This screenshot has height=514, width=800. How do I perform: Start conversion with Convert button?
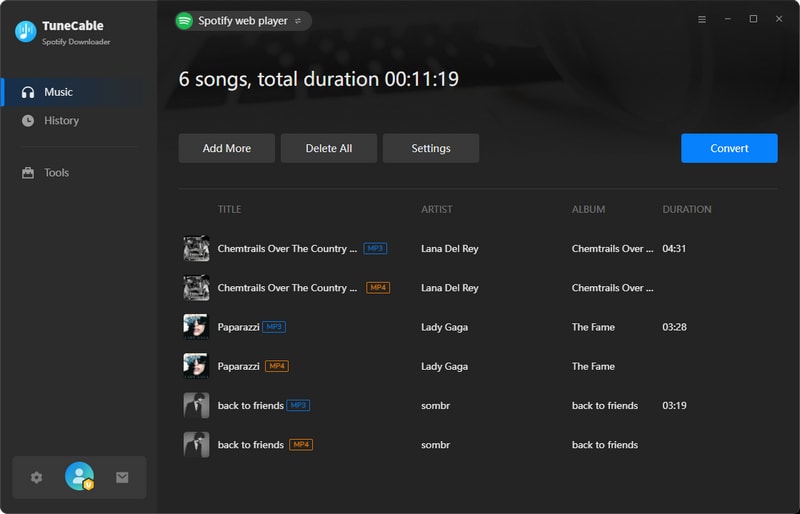pos(729,148)
